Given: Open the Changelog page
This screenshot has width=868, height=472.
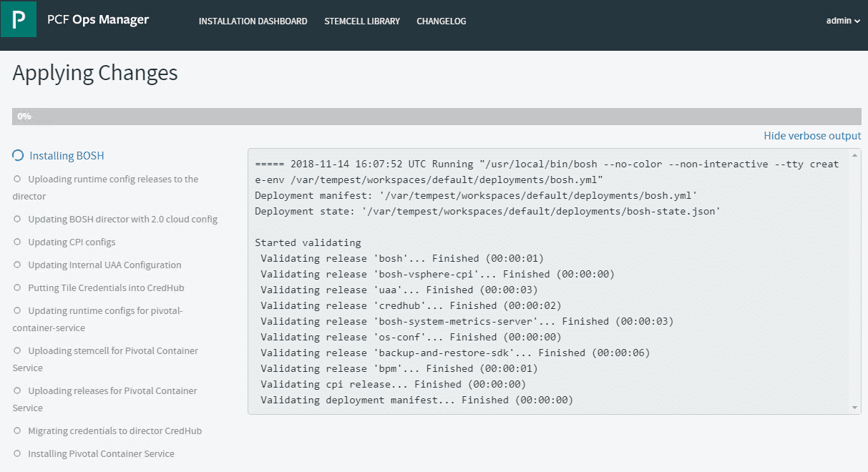Looking at the screenshot, I should [442, 21].
